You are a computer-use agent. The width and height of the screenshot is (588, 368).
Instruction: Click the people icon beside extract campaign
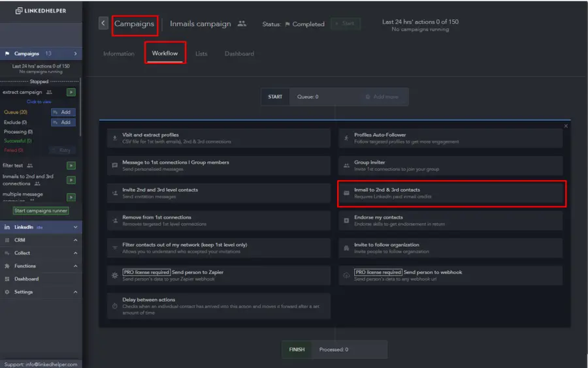(49, 92)
